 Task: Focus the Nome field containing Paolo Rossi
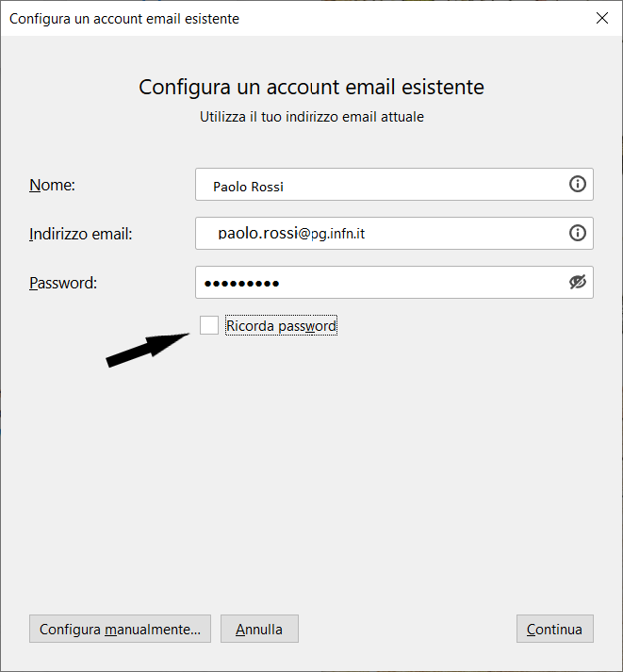[394, 185]
